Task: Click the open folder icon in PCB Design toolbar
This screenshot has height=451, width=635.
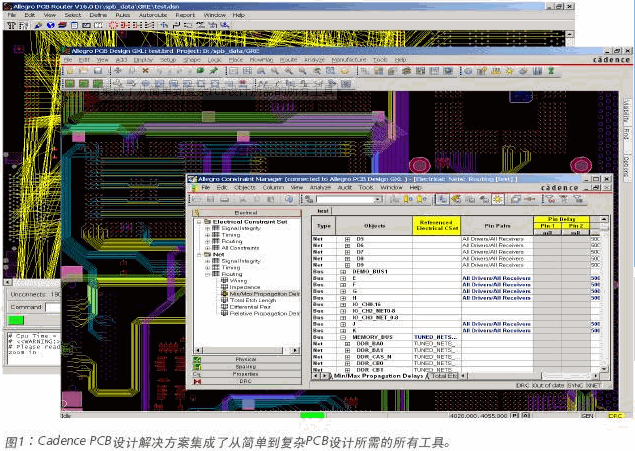Action: [x=83, y=71]
